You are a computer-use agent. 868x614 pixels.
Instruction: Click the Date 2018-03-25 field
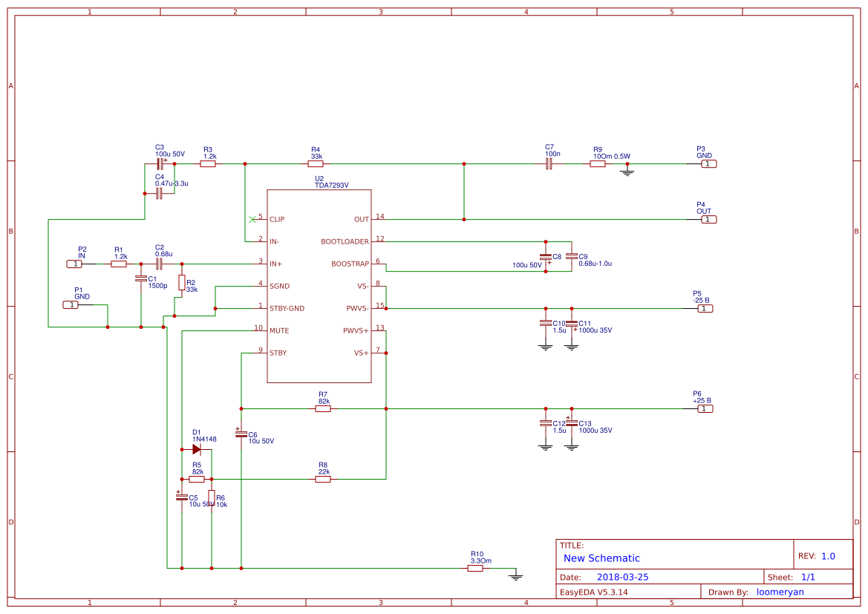click(x=624, y=576)
